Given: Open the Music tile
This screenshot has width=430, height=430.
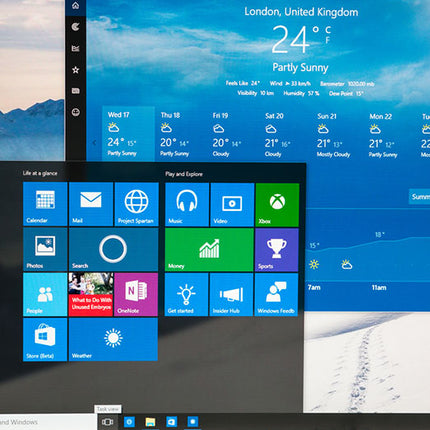Looking at the screenshot, I should [x=187, y=205].
